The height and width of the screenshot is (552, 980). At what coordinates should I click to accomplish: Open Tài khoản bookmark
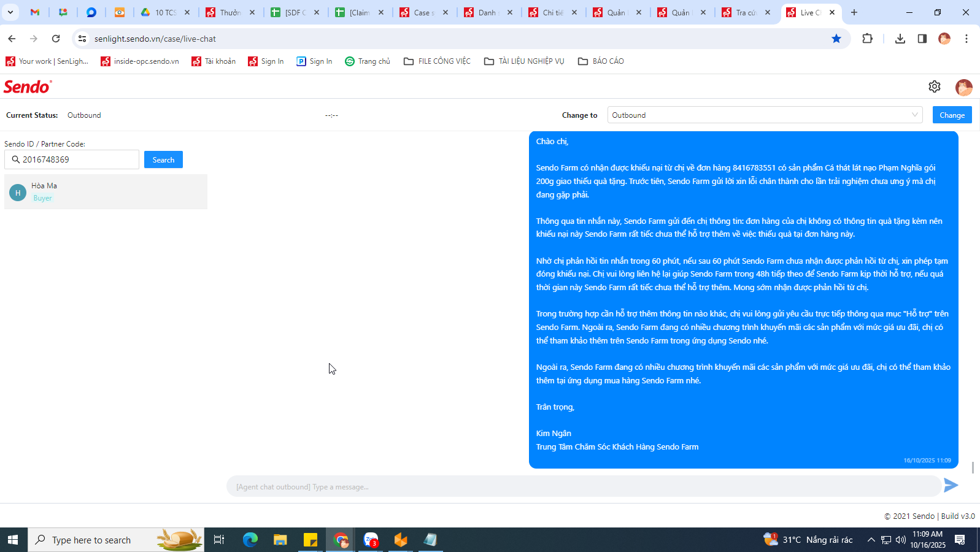[214, 61]
